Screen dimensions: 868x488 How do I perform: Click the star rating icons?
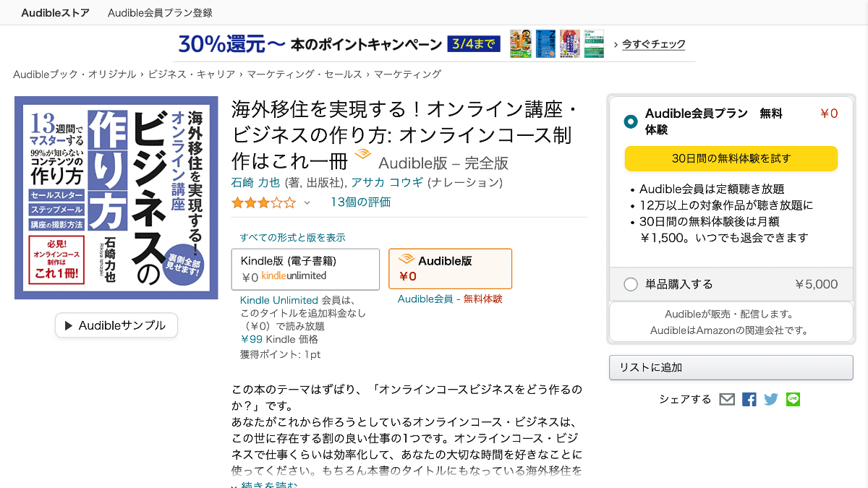point(263,202)
